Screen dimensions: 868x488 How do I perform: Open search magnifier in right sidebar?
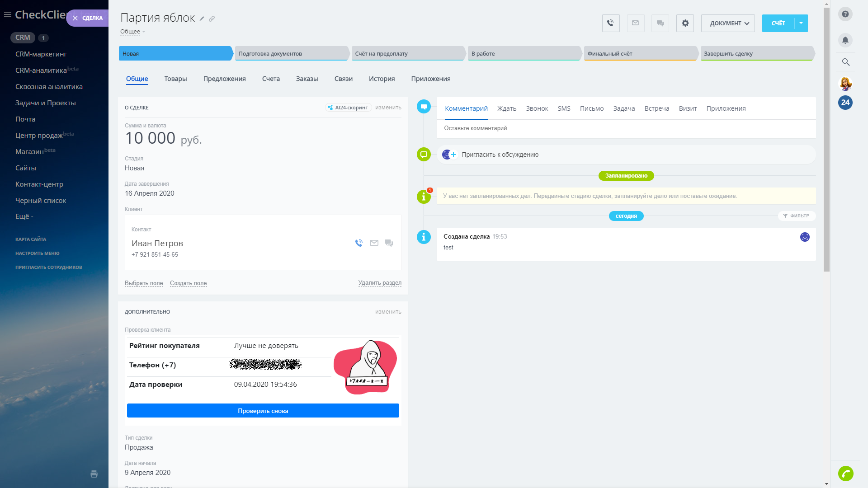845,62
